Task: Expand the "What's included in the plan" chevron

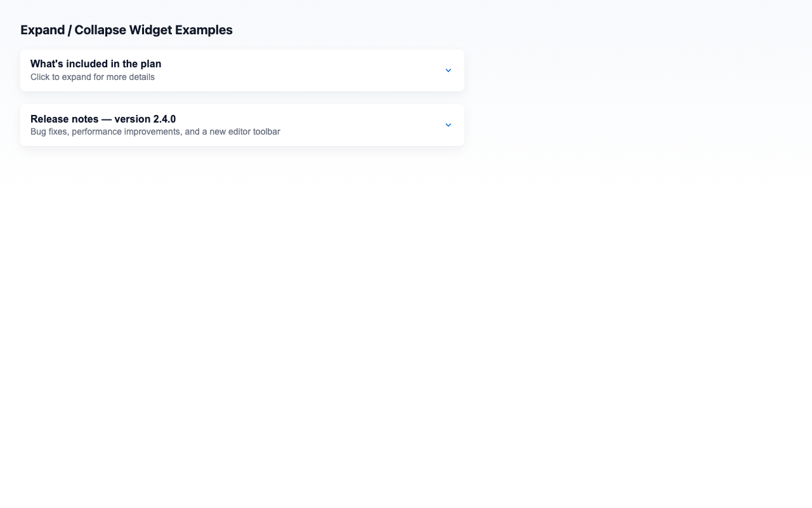Action: [448, 70]
